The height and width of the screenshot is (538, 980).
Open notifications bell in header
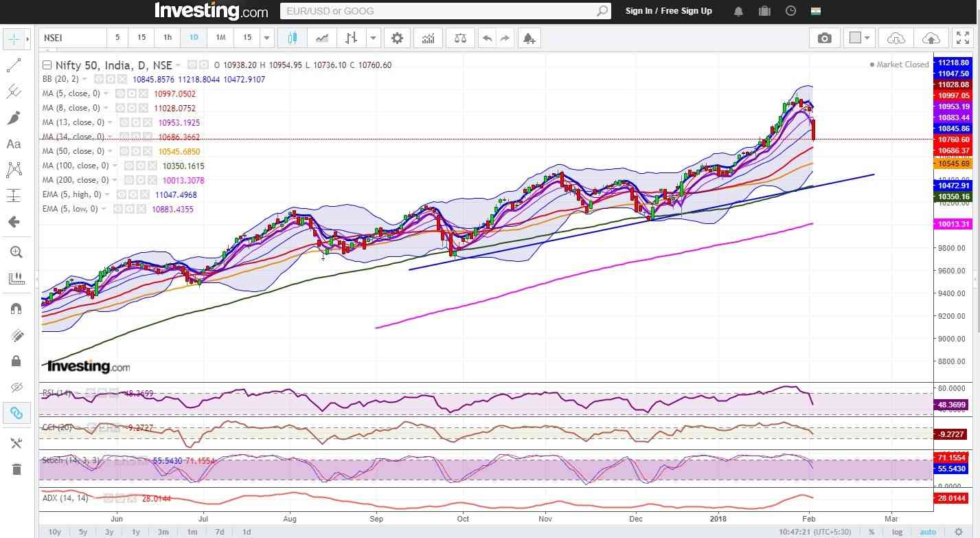738,11
